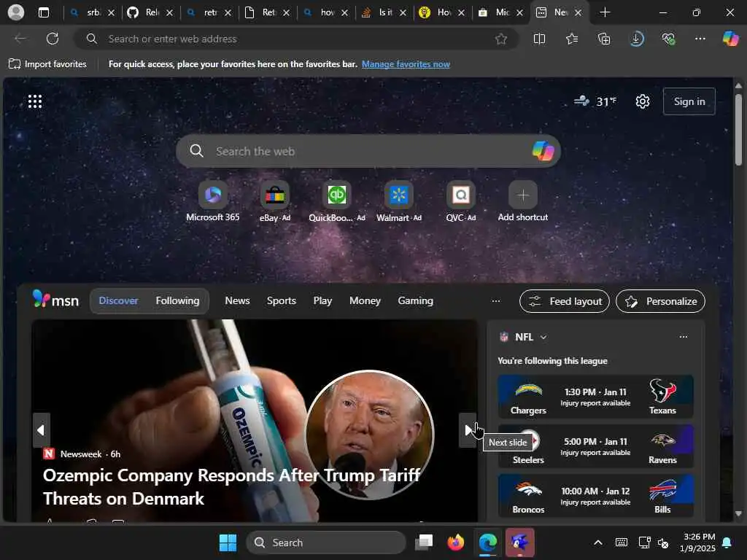Click the Sign in button

coord(689,101)
